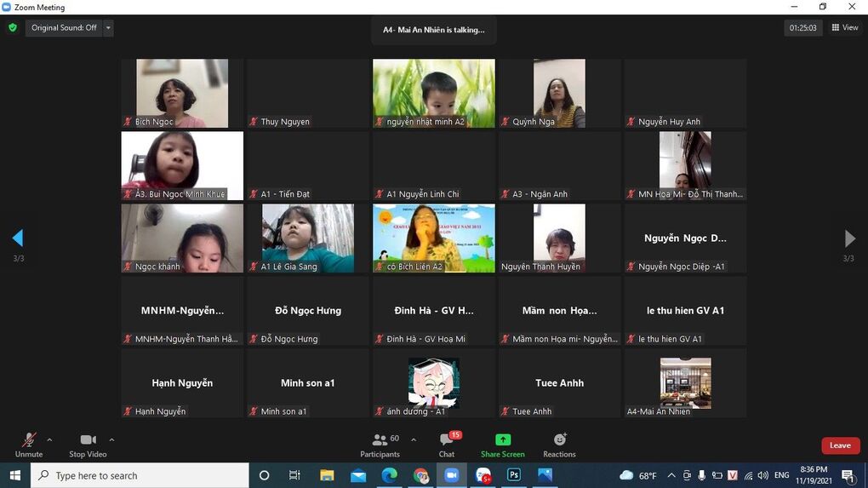Open Photoshop from the Windows taskbar
This screenshot has height=488, width=868.
coord(514,475)
